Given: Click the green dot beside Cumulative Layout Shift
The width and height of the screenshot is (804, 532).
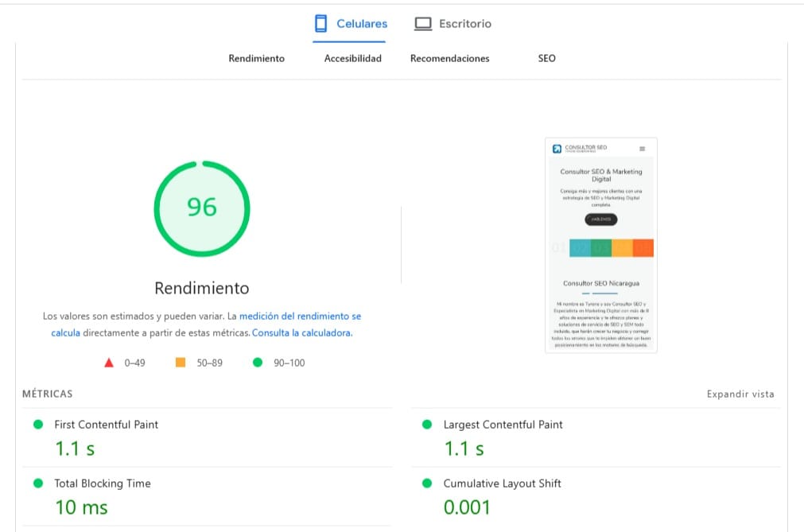Looking at the screenshot, I should (426, 483).
